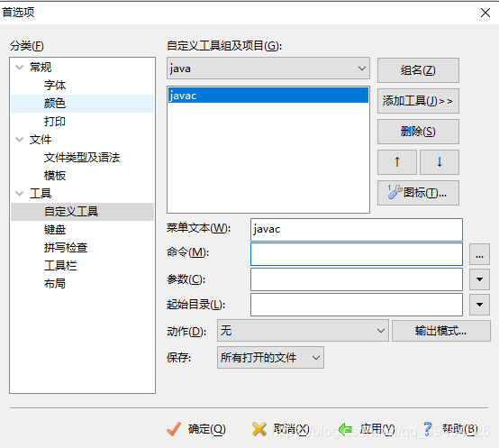Viewport: 499px width, 448px height.
Task: Select 拼写检查 in the category tree
Action: point(66,247)
